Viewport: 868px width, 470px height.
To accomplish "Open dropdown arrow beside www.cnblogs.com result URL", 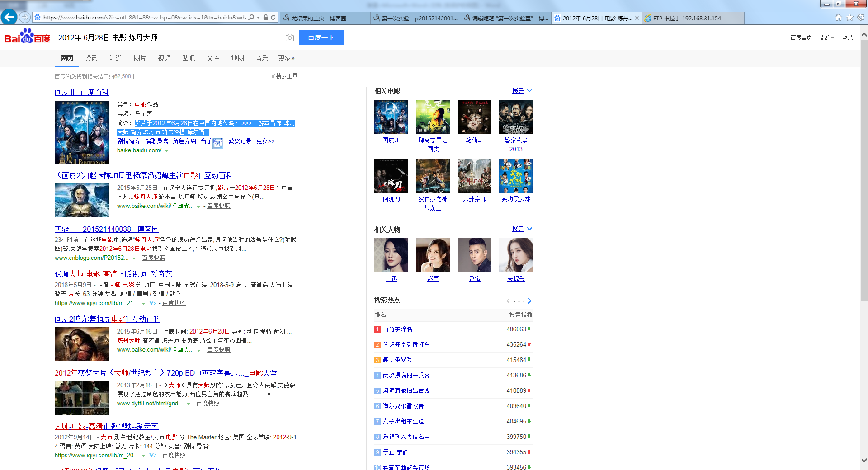I will click(x=134, y=258).
